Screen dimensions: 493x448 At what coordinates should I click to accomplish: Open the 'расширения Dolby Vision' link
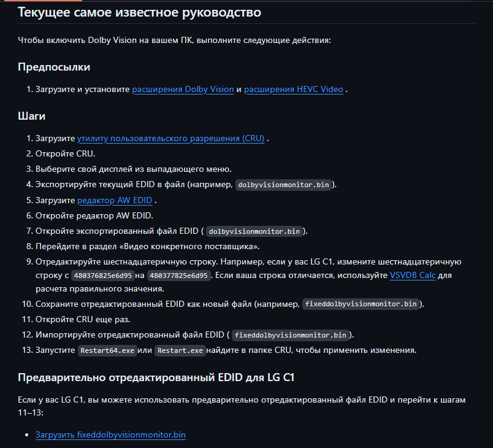183,89
